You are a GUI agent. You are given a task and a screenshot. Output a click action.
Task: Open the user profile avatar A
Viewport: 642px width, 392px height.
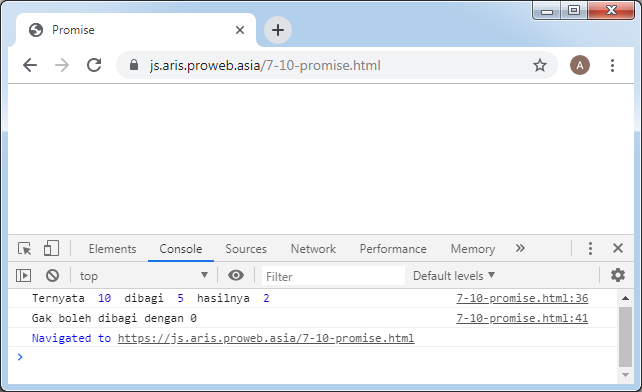[580, 65]
